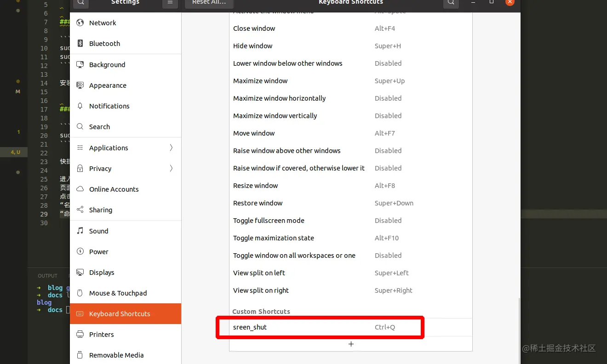Open the Network settings panel

point(126,23)
